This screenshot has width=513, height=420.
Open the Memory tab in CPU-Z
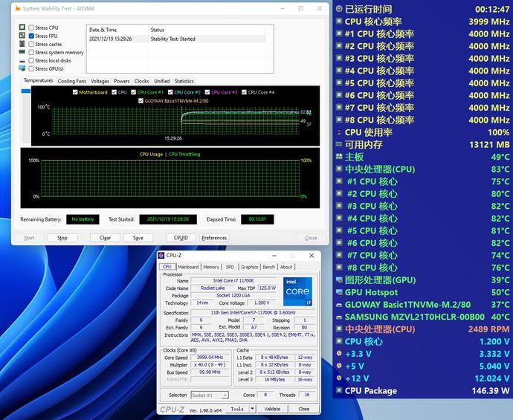(x=211, y=267)
